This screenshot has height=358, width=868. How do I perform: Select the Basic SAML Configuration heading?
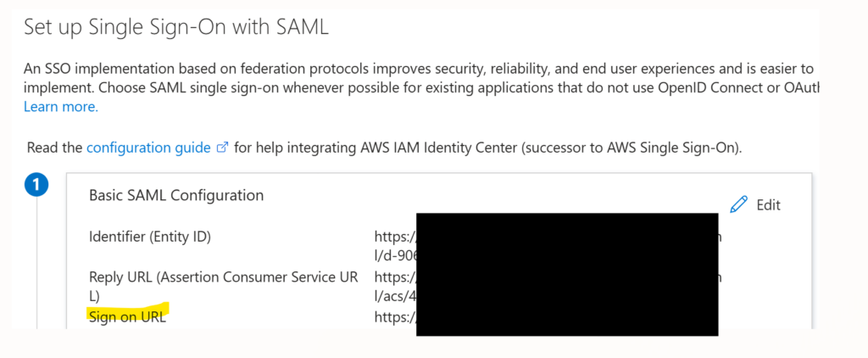click(x=176, y=195)
